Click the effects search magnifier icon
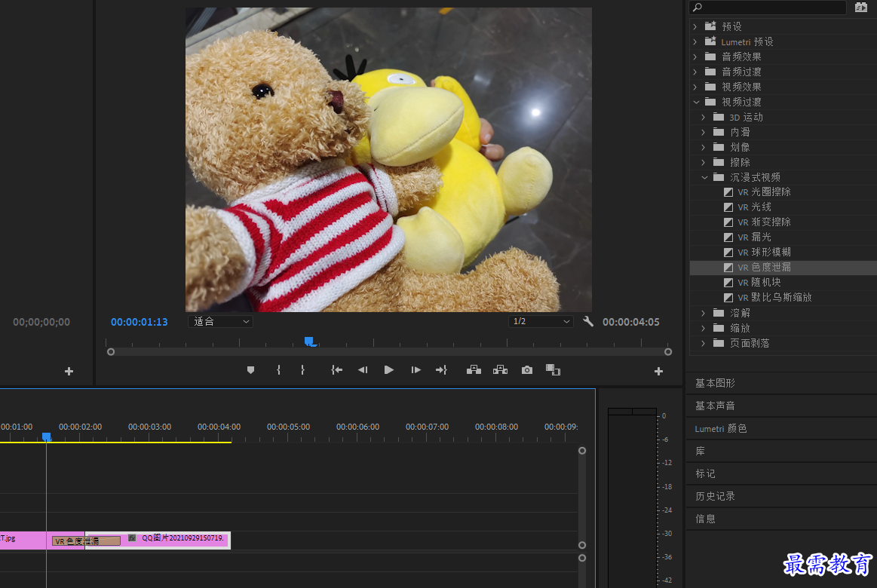 [698, 8]
